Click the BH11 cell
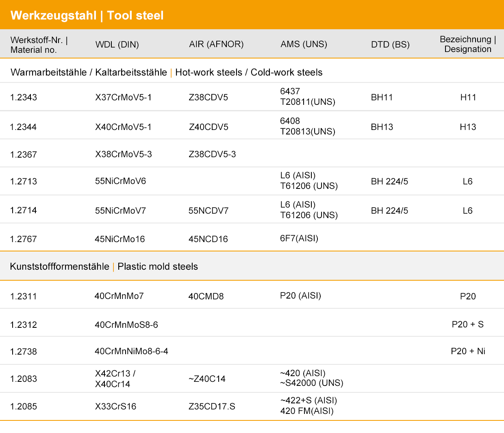504x433 pixels. coord(382,97)
